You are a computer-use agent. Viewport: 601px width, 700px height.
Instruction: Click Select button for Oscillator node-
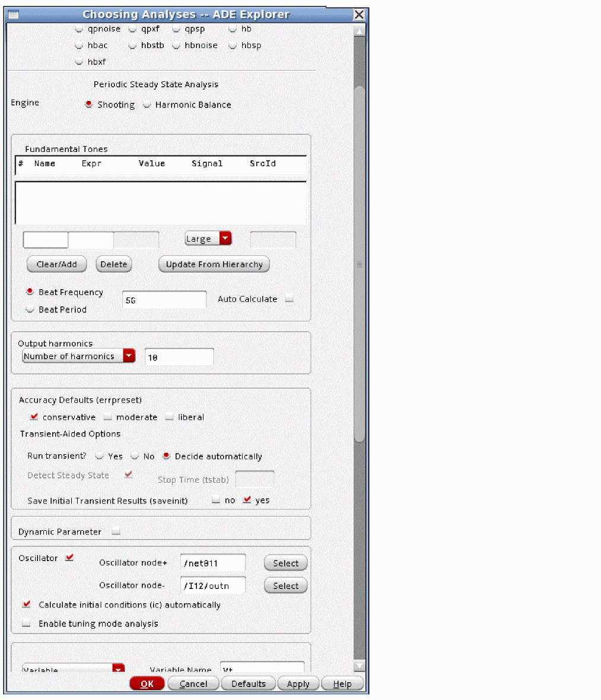(285, 585)
